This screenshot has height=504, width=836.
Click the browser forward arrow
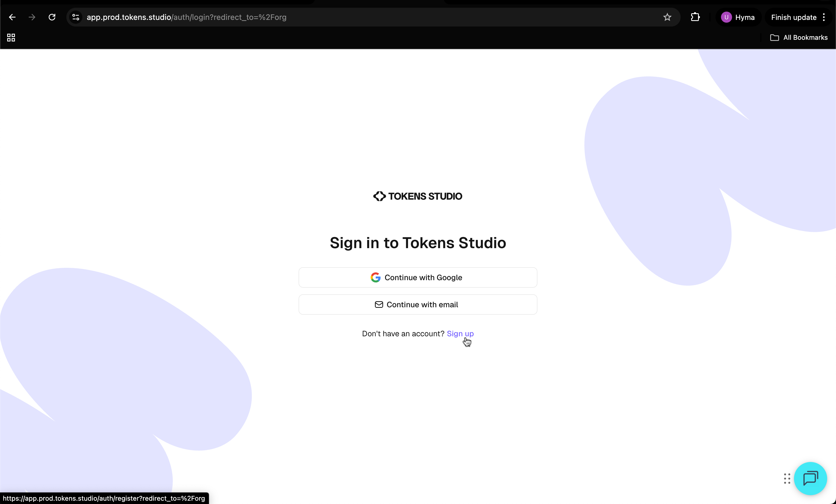pyautogui.click(x=32, y=17)
